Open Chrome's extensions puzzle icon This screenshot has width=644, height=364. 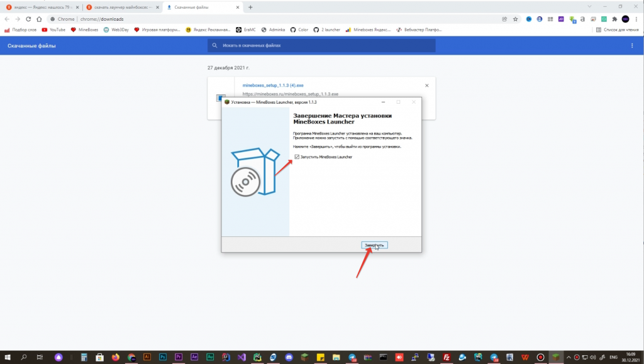pyautogui.click(x=614, y=19)
